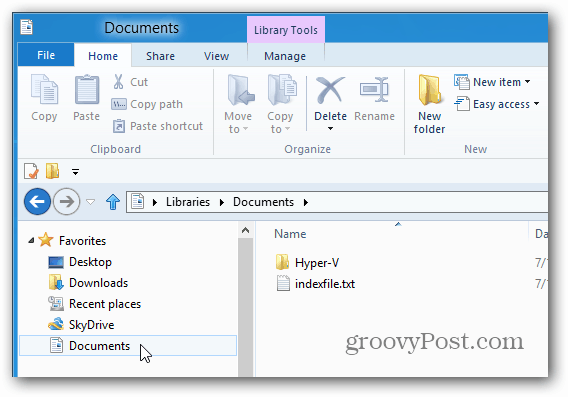The height and width of the screenshot is (397, 568).
Task: Switch to the Home ribbon tab
Action: [103, 56]
